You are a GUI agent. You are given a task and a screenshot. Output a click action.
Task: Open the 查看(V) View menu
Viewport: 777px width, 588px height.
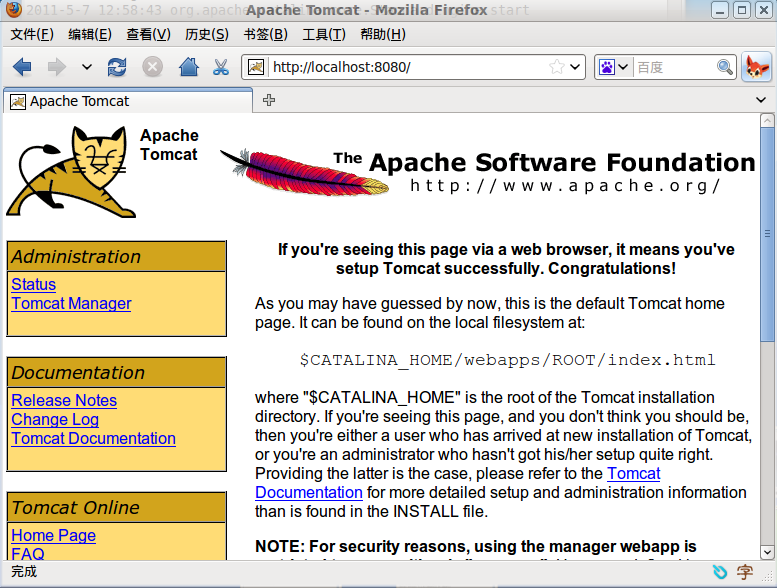[148, 34]
